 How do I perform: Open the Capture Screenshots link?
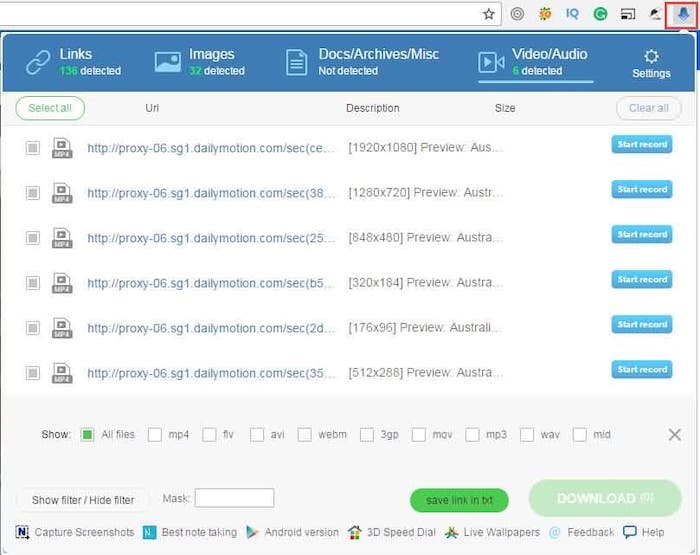click(x=75, y=532)
